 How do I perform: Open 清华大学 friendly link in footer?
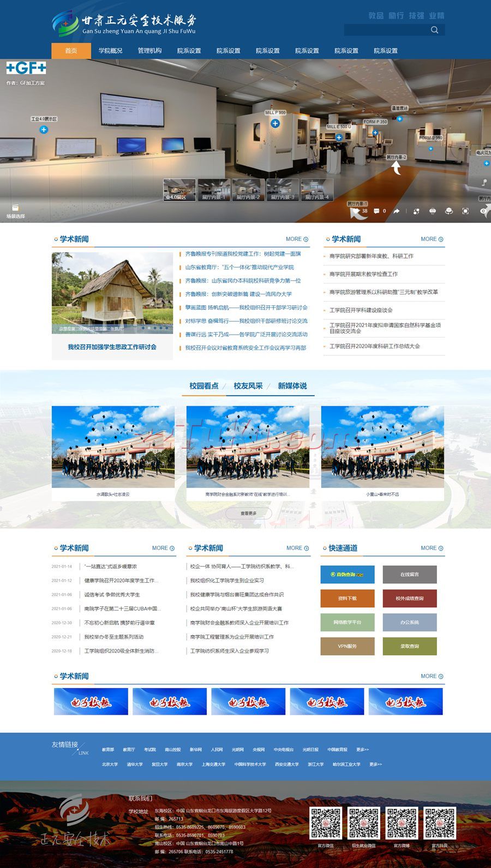click(135, 764)
